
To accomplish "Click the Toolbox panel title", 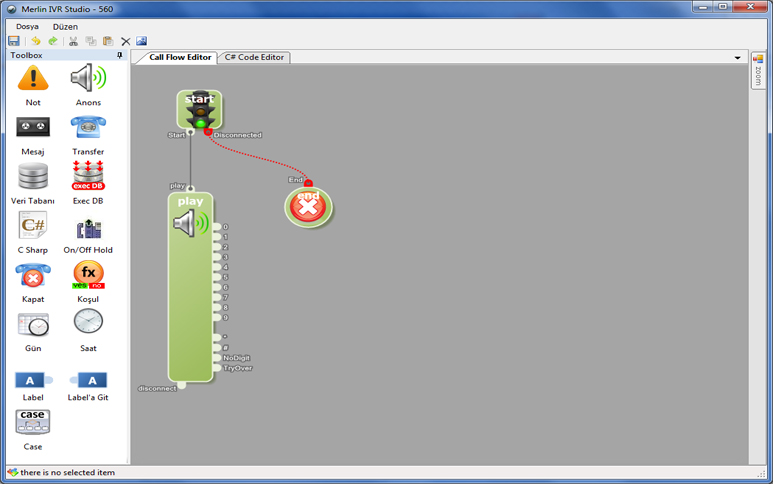I will (26, 55).
